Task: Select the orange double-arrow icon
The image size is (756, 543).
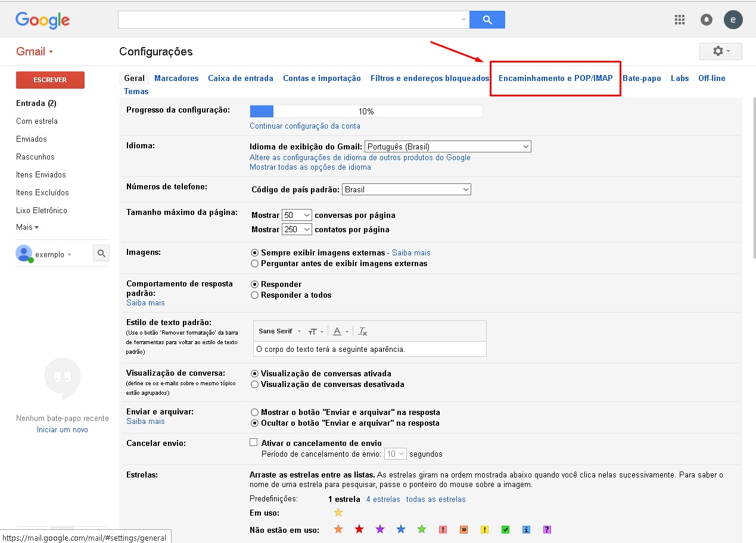Action: click(x=463, y=529)
